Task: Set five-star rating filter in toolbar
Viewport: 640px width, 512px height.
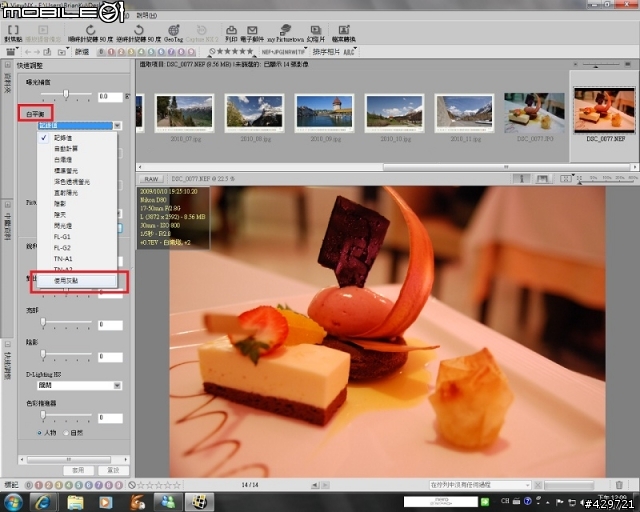Action: (x=250, y=51)
